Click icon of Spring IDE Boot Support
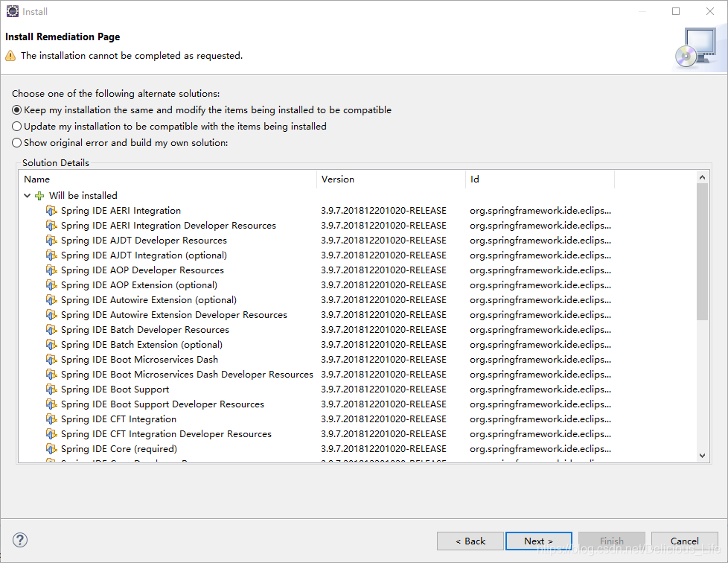 (51, 389)
